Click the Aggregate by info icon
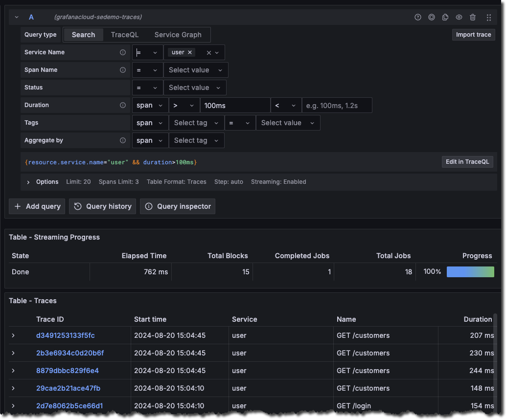Screen dimensions: 506x420 pos(123,140)
